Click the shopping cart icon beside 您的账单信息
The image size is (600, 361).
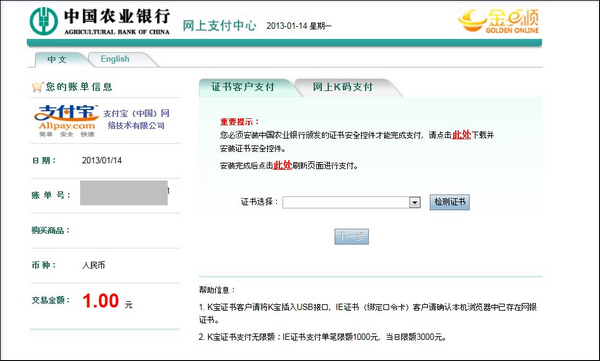click(x=38, y=87)
